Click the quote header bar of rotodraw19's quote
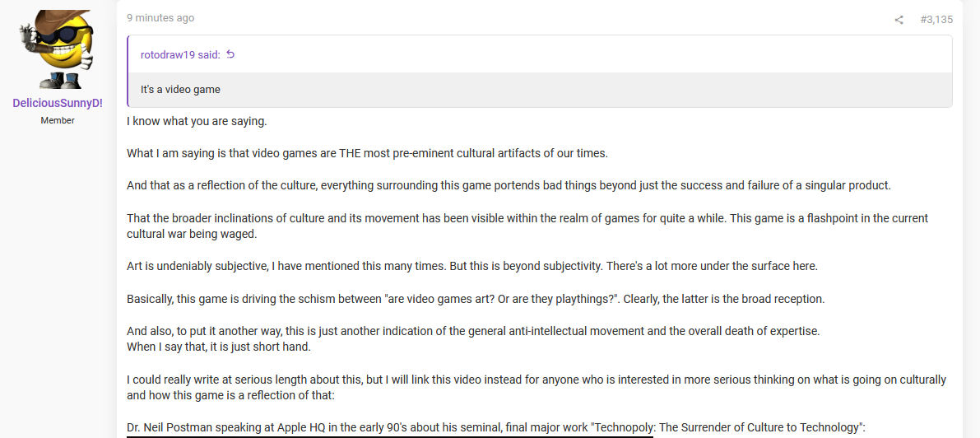The width and height of the screenshot is (980, 438). click(x=540, y=54)
